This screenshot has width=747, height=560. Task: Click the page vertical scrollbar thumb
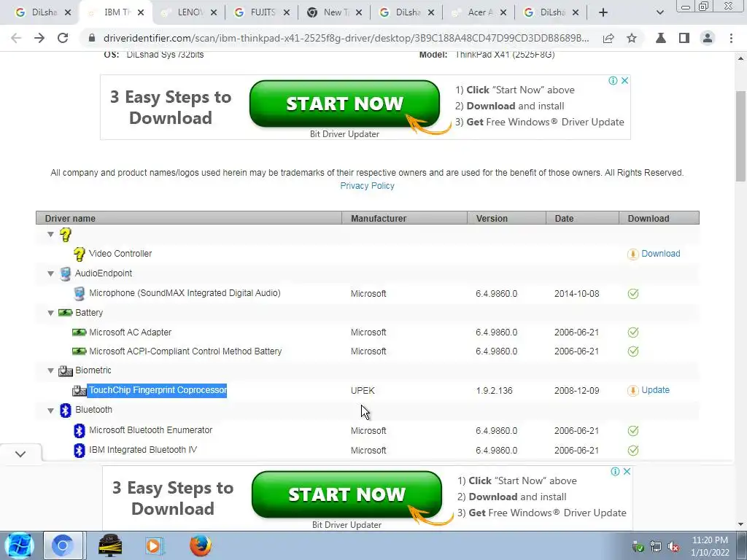tap(740, 136)
